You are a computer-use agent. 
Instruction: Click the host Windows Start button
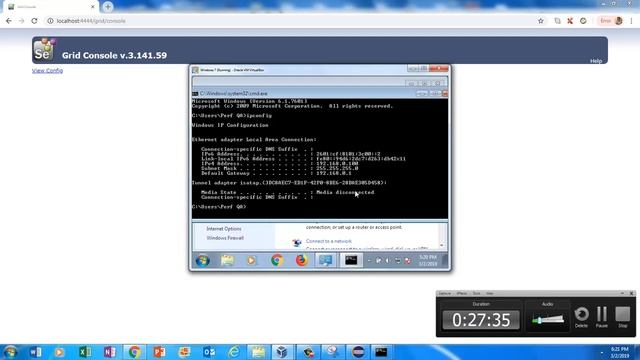point(11,352)
